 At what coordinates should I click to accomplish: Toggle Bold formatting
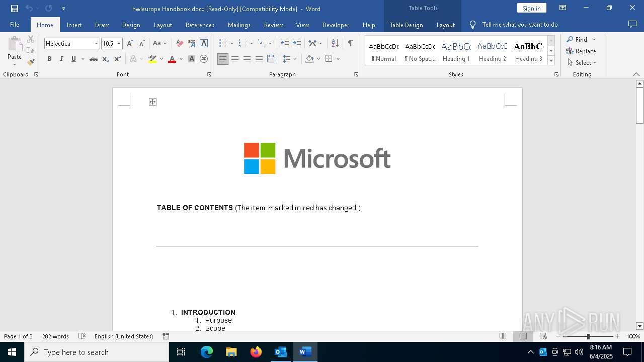coord(49,59)
